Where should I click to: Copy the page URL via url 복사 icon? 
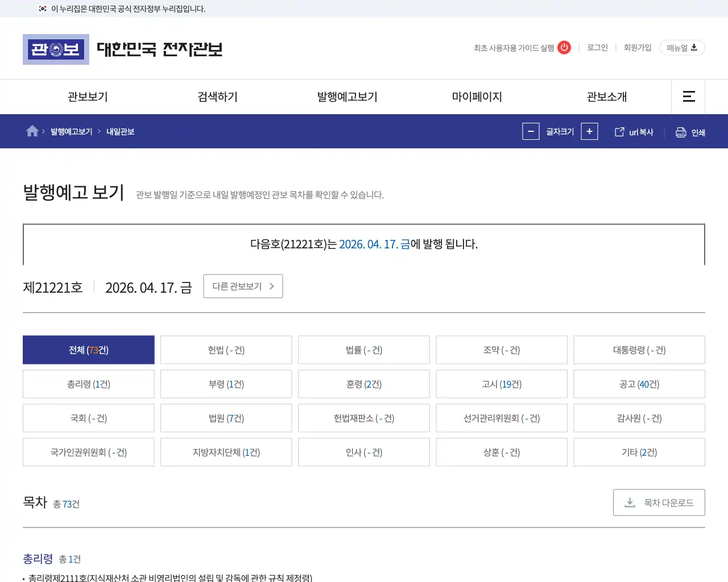tap(618, 131)
